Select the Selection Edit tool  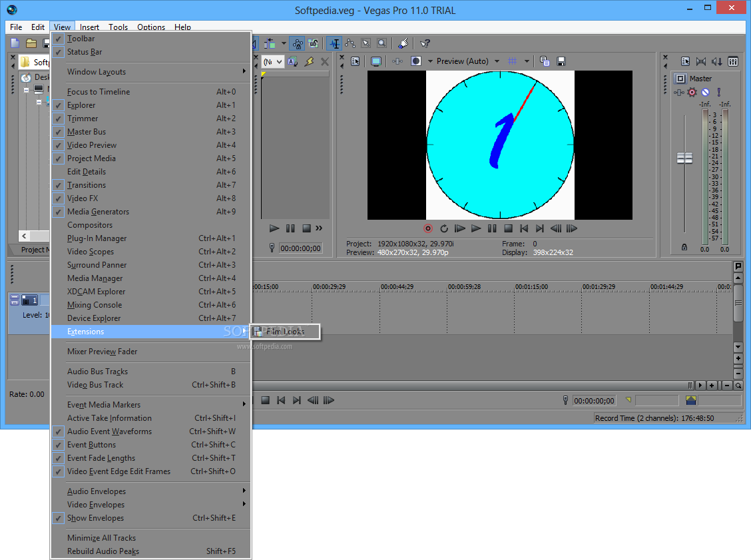(366, 43)
